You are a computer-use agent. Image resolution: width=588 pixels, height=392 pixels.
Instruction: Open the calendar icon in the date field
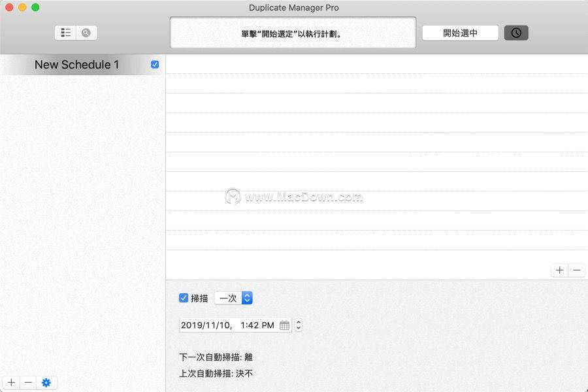pyautogui.click(x=284, y=325)
